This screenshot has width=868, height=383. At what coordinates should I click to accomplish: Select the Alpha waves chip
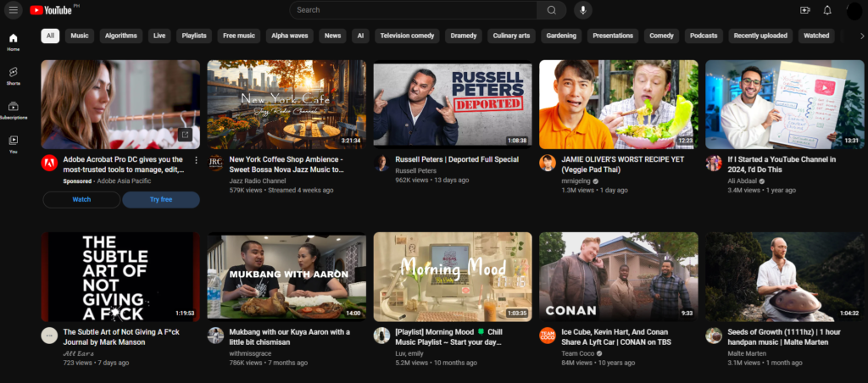click(x=290, y=36)
